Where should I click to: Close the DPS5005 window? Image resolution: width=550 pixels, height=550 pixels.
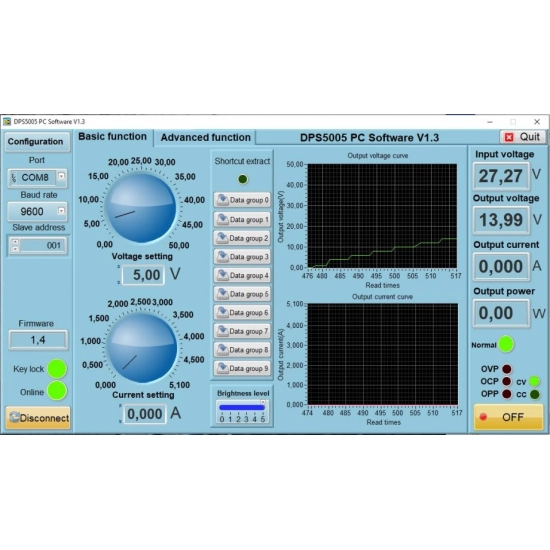click(537, 122)
